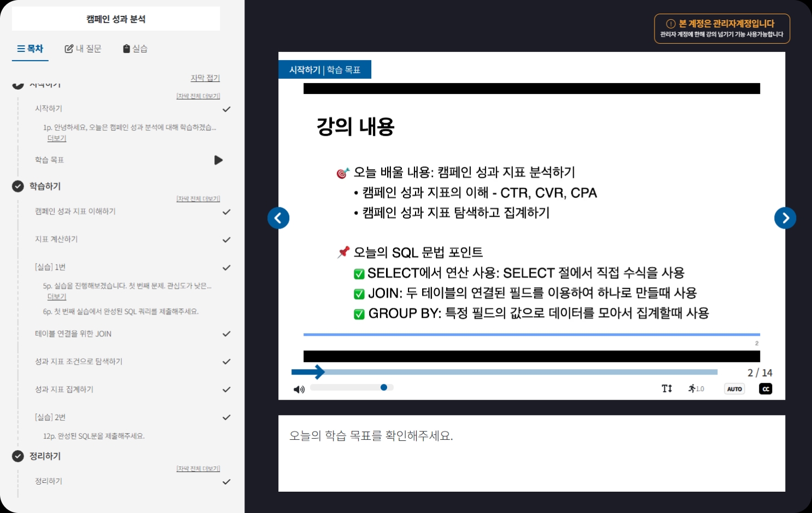This screenshot has width=812, height=513.
Task: Click 더보기 link under 1p subtitle
Action: coord(57,138)
